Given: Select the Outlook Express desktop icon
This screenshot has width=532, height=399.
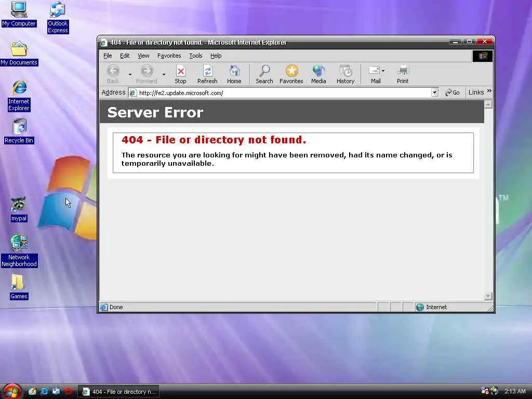Looking at the screenshot, I should coord(58,17).
